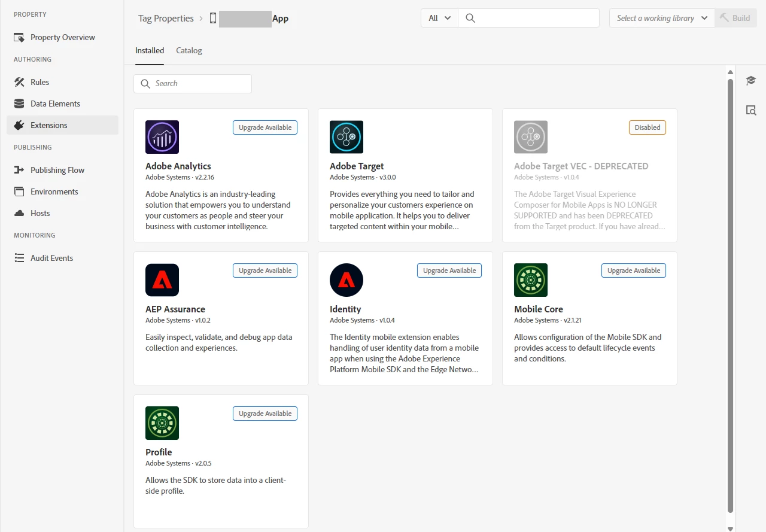Click the Audit Events list icon
This screenshot has height=532, width=766.
(19, 258)
